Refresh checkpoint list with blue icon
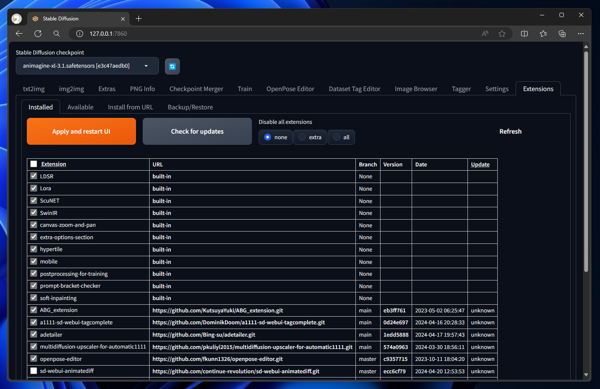Screen dimensions: 600x389 point(172,66)
